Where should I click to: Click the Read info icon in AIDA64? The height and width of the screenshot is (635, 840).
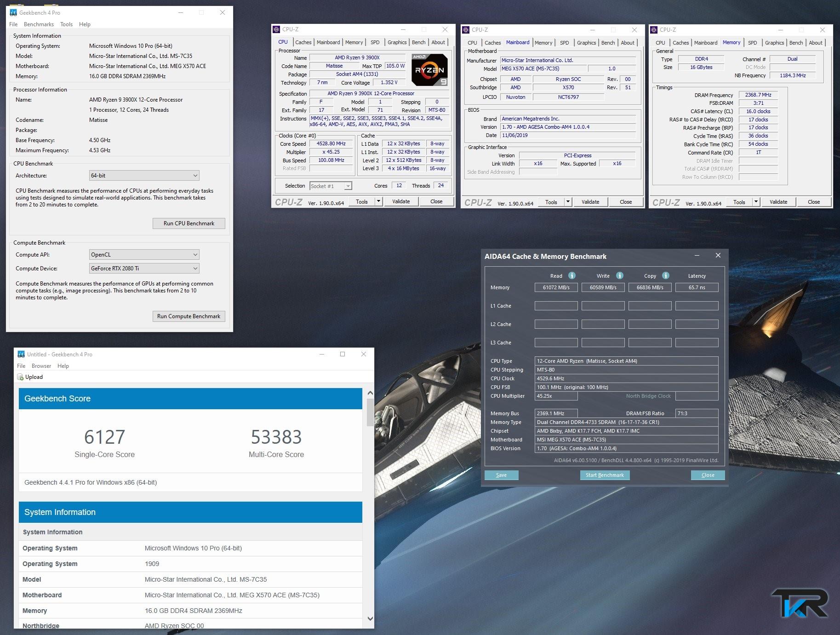pos(572,275)
